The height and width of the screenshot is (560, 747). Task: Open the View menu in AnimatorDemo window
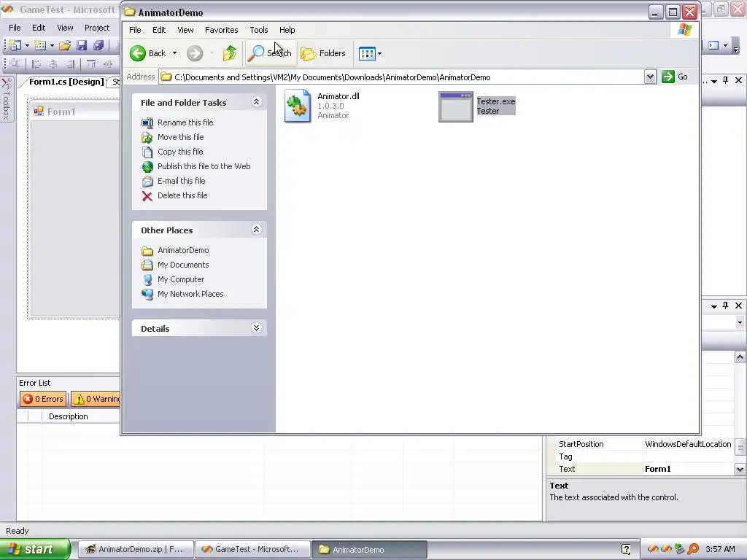coord(185,29)
